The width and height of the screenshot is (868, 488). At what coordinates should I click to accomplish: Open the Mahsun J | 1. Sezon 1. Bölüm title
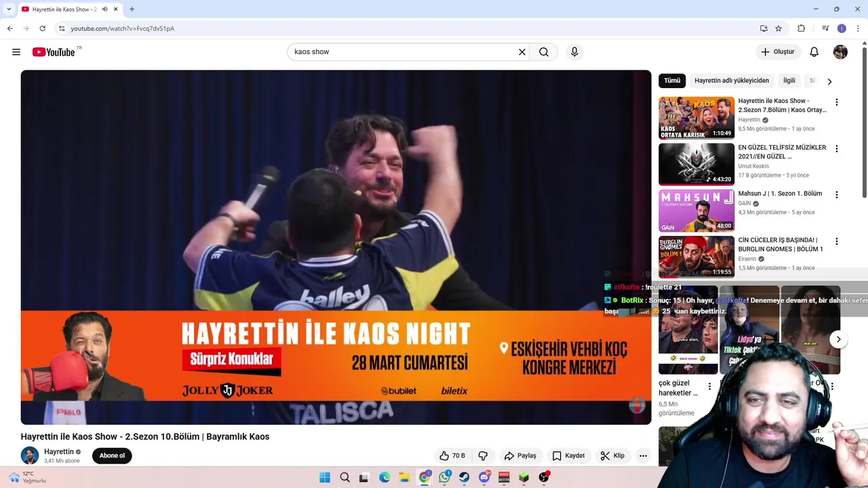click(x=780, y=194)
